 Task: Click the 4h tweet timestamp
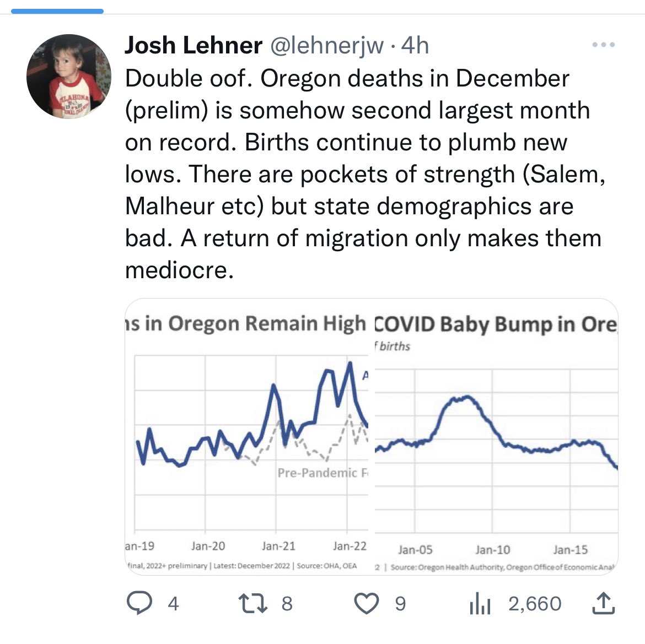point(415,45)
